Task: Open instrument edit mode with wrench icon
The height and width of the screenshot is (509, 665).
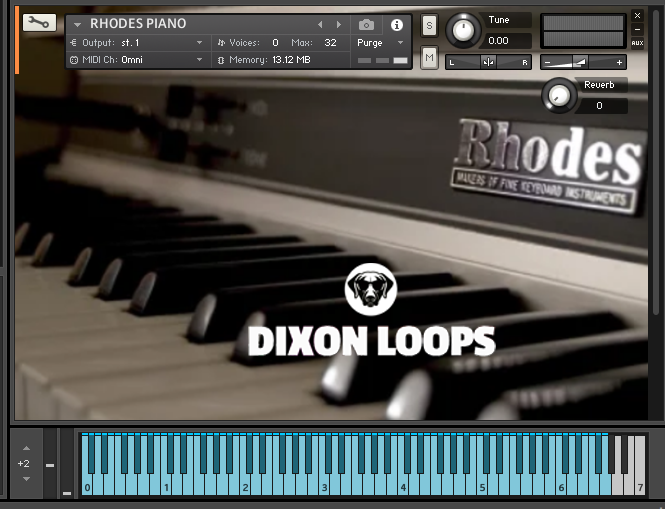Action: tap(39, 22)
